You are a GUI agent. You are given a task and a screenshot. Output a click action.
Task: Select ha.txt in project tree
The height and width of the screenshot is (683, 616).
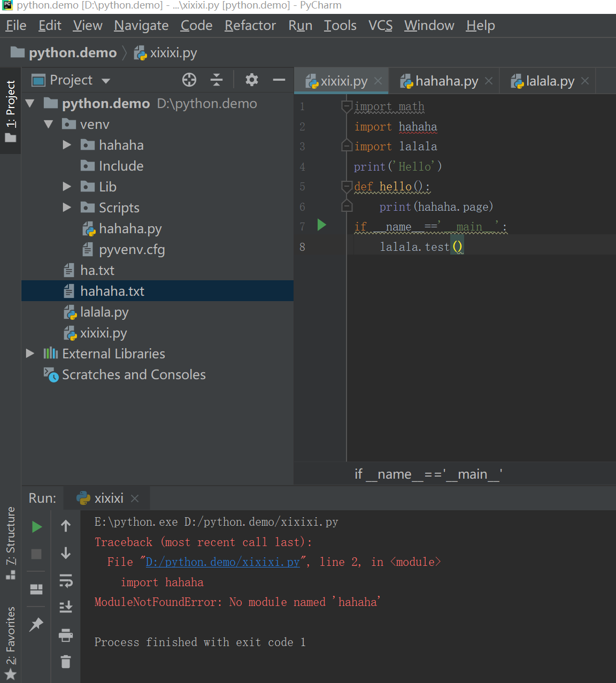tap(97, 271)
